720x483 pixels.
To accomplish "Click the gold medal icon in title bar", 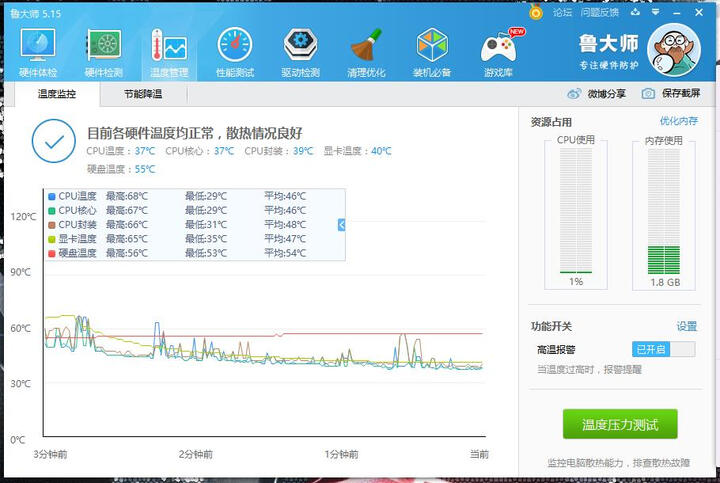I will (535, 11).
